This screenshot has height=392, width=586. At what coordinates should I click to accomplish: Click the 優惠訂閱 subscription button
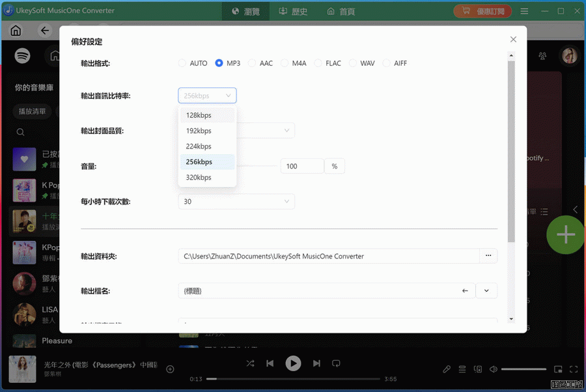pyautogui.click(x=482, y=11)
